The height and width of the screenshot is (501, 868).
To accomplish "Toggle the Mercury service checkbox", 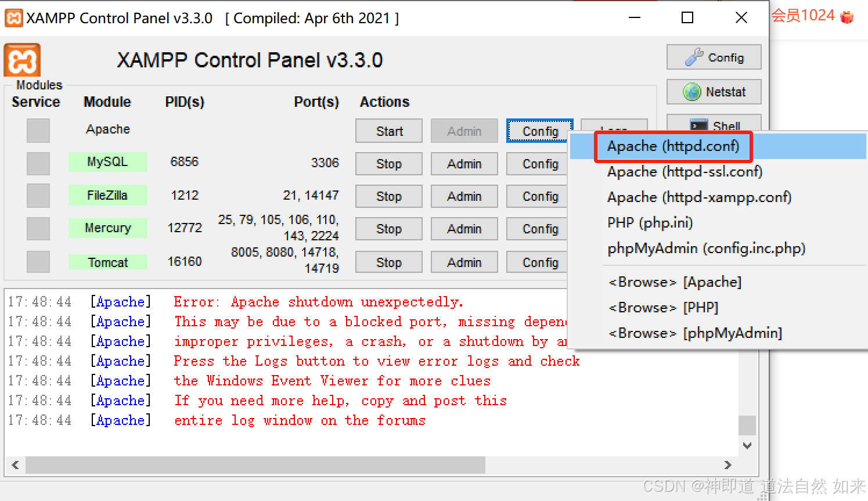I will pos(38,229).
